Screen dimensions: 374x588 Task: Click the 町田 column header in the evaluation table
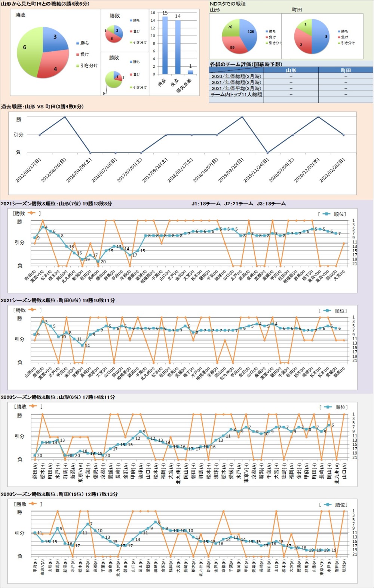[x=346, y=70]
